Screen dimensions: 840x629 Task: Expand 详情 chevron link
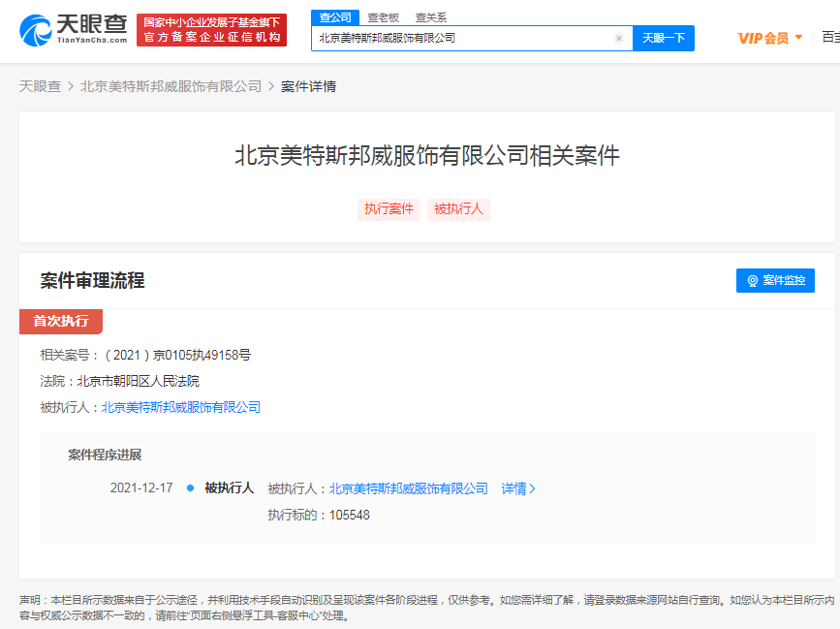(x=518, y=488)
